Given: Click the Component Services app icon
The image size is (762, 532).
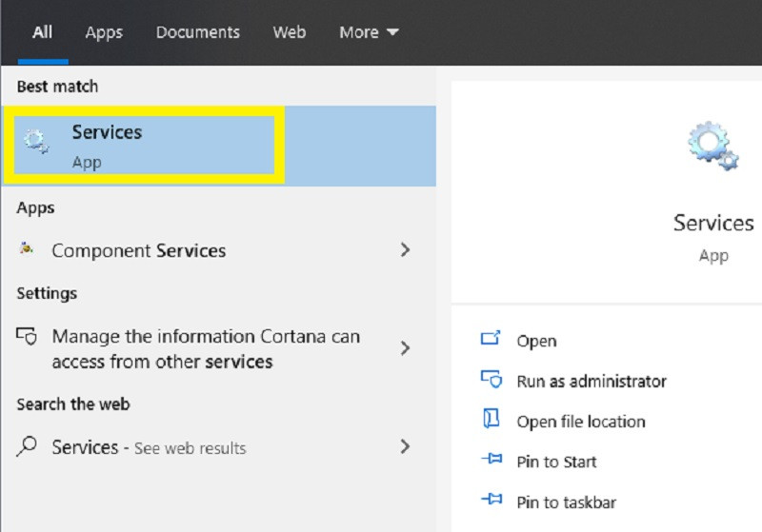Looking at the screenshot, I should point(27,250).
